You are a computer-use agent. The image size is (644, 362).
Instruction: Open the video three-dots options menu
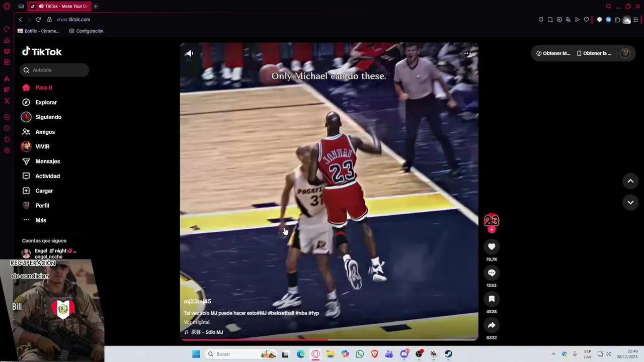pos(467,53)
